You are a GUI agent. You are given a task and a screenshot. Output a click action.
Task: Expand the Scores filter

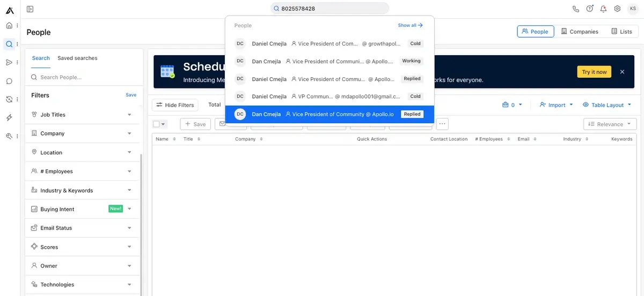click(x=83, y=247)
